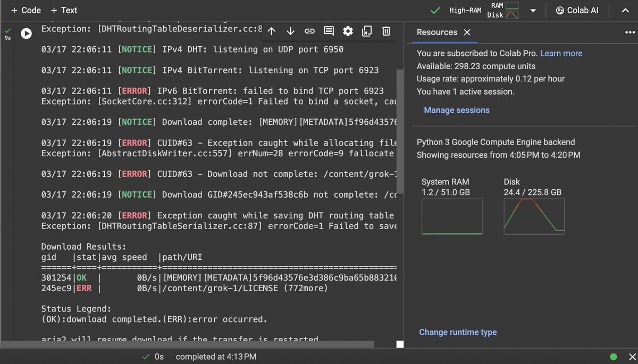638x364 pixels.
Task: Mirror cell in tab icon
Action: coord(367,31)
